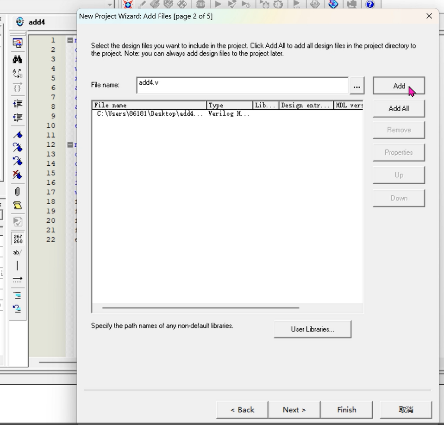Switch to the add4 editor tab

pyautogui.click(x=37, y=22)
